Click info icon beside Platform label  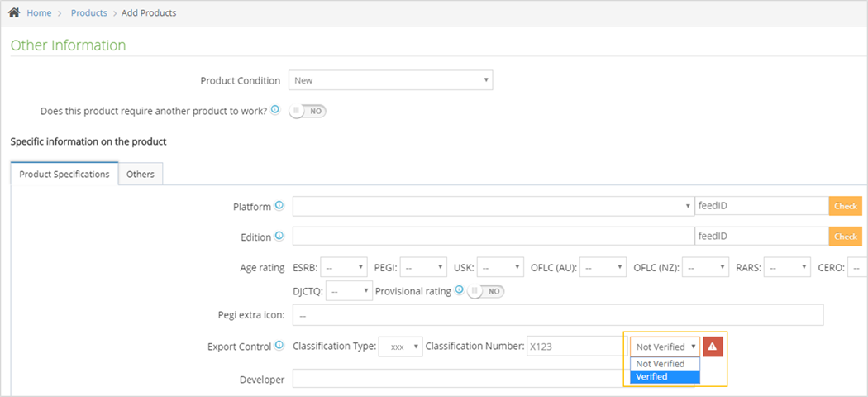tap(279, 206)
